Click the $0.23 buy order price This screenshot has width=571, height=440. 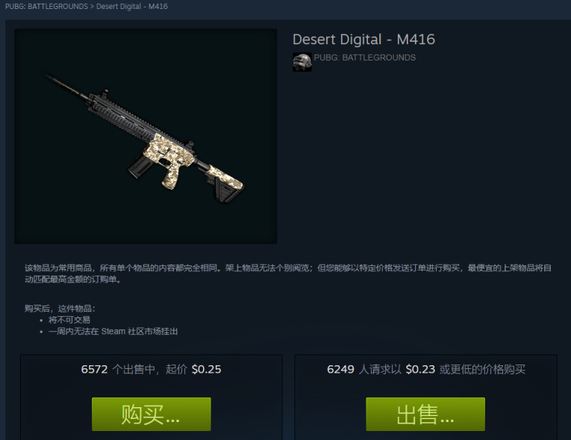420,369
